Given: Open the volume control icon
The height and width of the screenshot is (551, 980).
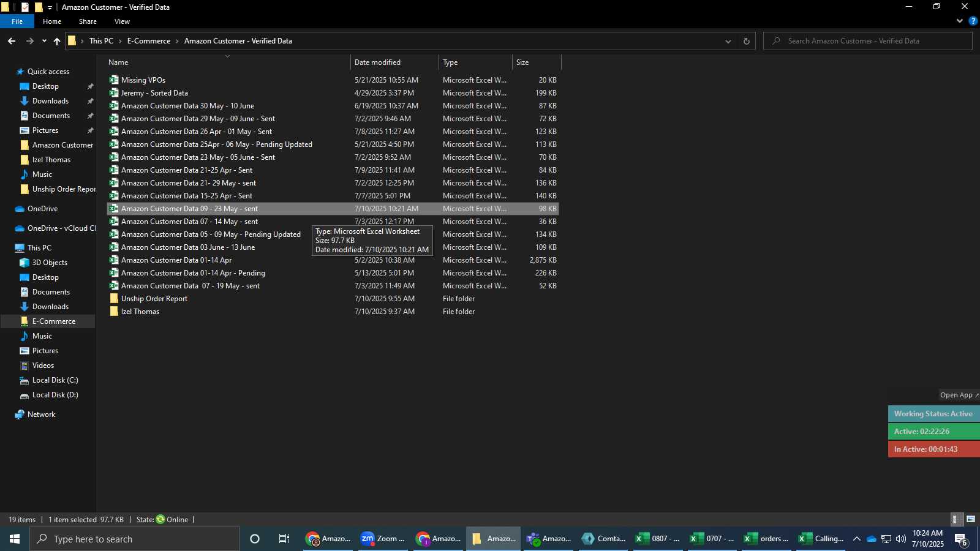Looking at the screenshot, I should pyautogui.click(x=901, y=539).
